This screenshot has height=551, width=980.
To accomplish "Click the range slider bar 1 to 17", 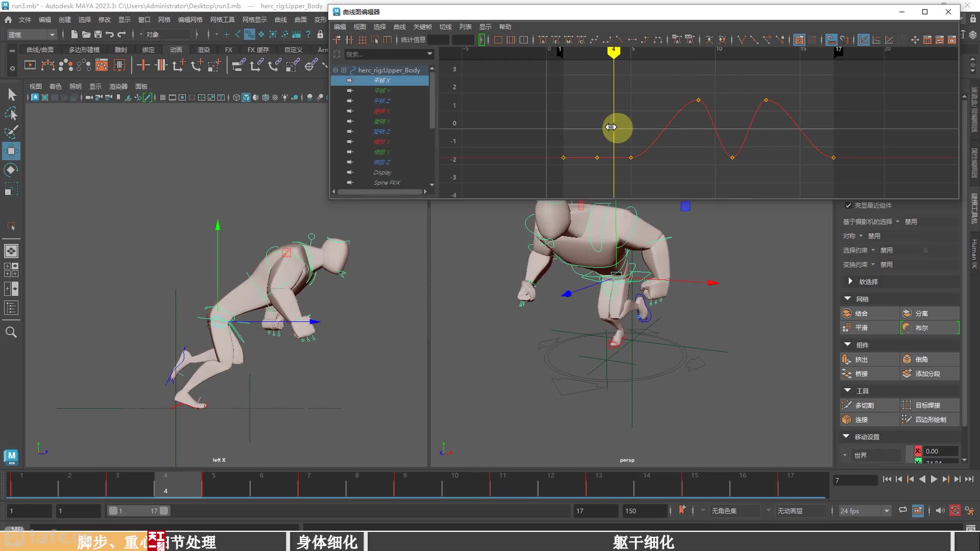I will click(138, 511).
